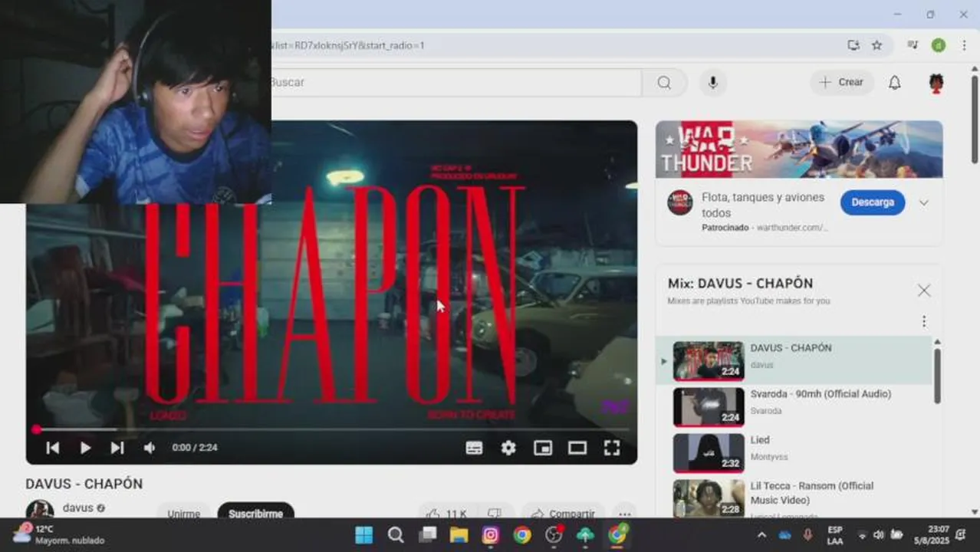This screenshot has width=980, height=552.
Task: Click the mix playlist scrollbar
Action: [x=937, y=376]
